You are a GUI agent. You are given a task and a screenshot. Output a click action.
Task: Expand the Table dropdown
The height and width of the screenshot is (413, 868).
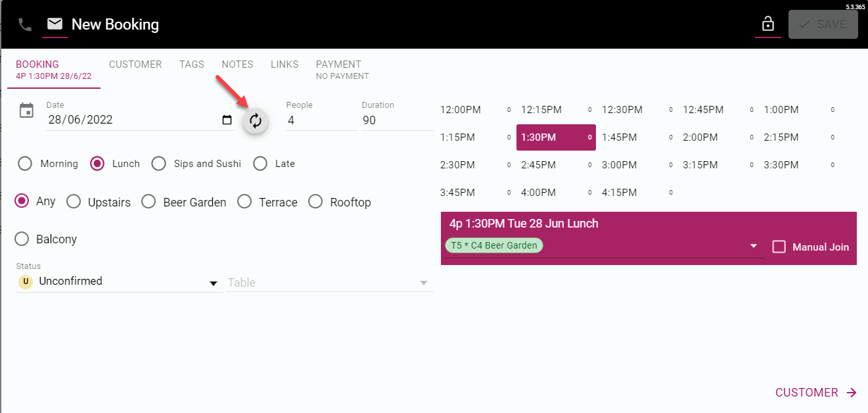pos(424,283)
